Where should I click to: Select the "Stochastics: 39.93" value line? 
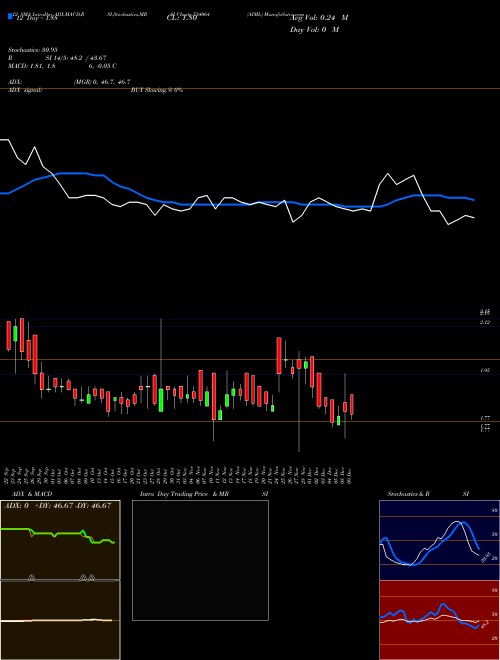tap(32, 50)
